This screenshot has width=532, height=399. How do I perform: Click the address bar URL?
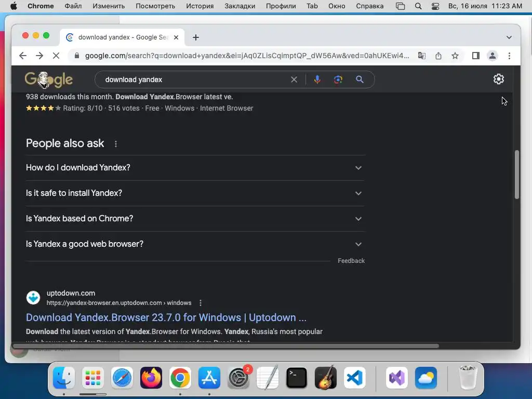[x=247, y=56]
